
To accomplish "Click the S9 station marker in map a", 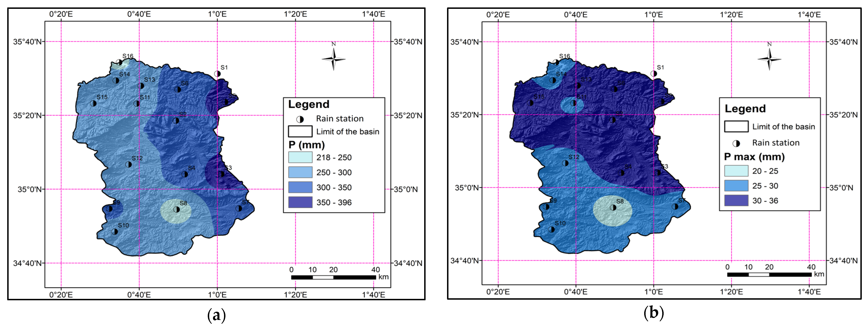I will point(109,208).
